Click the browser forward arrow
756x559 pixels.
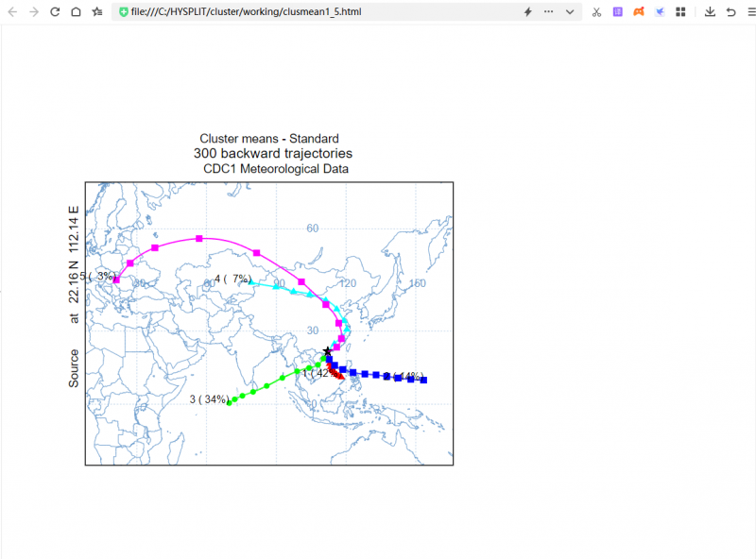[x=34, y=12]
